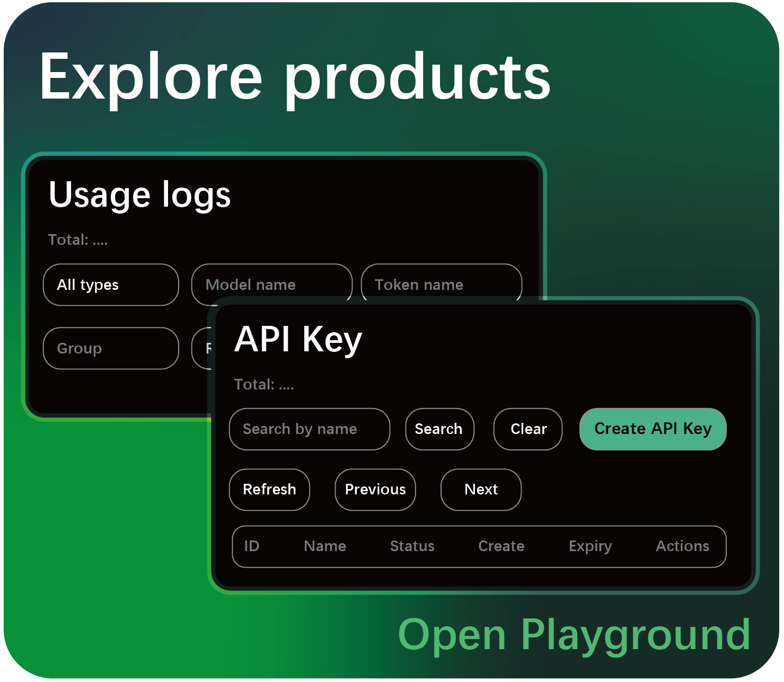Go to the Next page of keys
This screenshot has height=682, width=784.
[481, 490]
